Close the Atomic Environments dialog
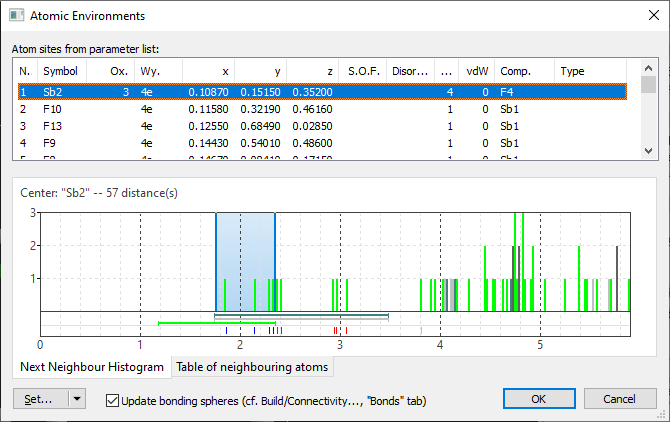 (x=646, y=16)
